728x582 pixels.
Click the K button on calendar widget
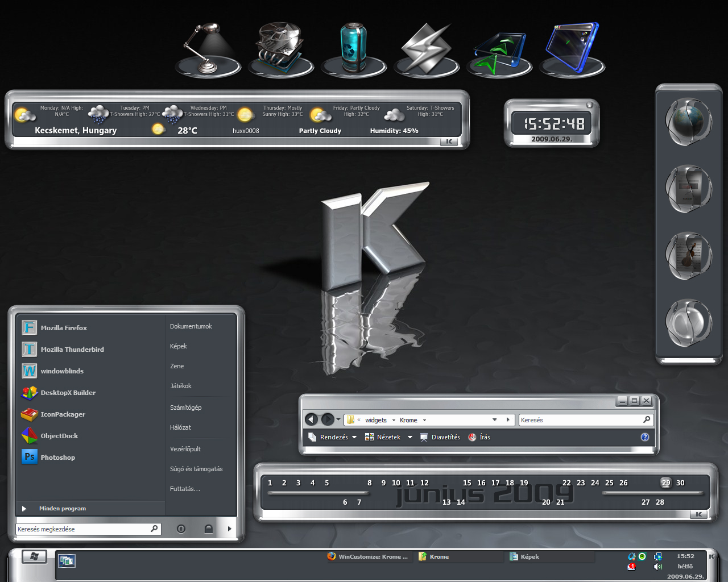(x=698, y=514)
